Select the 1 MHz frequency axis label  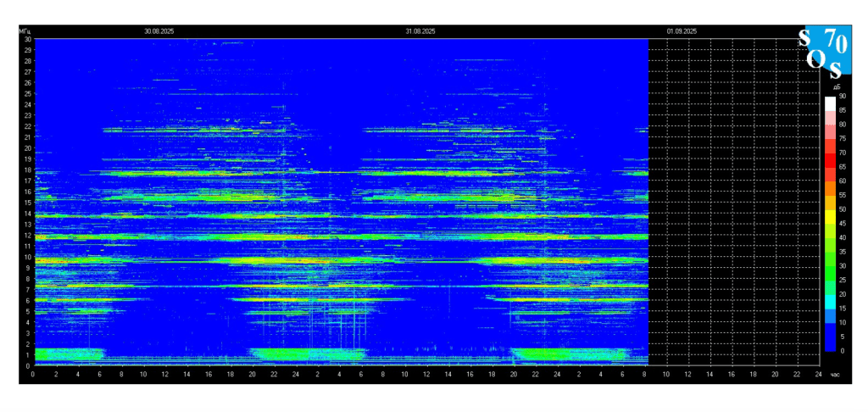(29, 355)
